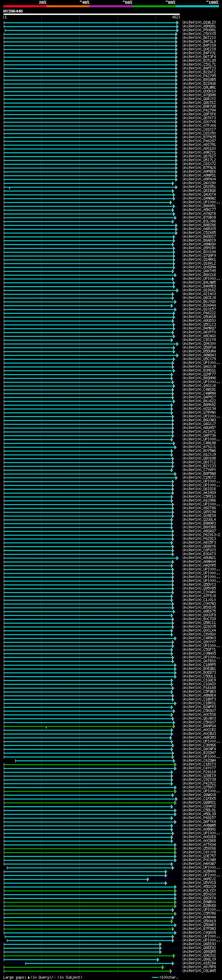Viewport: 222px width, 980px height.
Task: Open the last hit UniRef100_C6LW45
Action: 199,971
